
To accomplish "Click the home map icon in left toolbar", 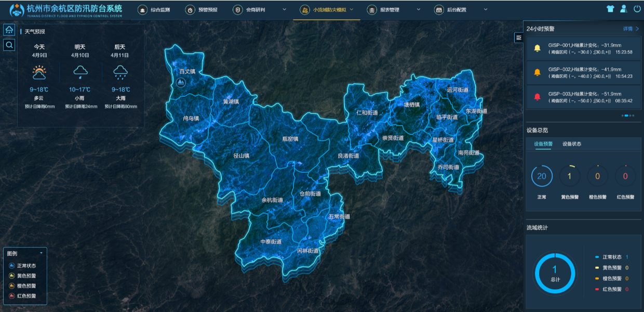I will pyautogui.click(x=9, y=30).
